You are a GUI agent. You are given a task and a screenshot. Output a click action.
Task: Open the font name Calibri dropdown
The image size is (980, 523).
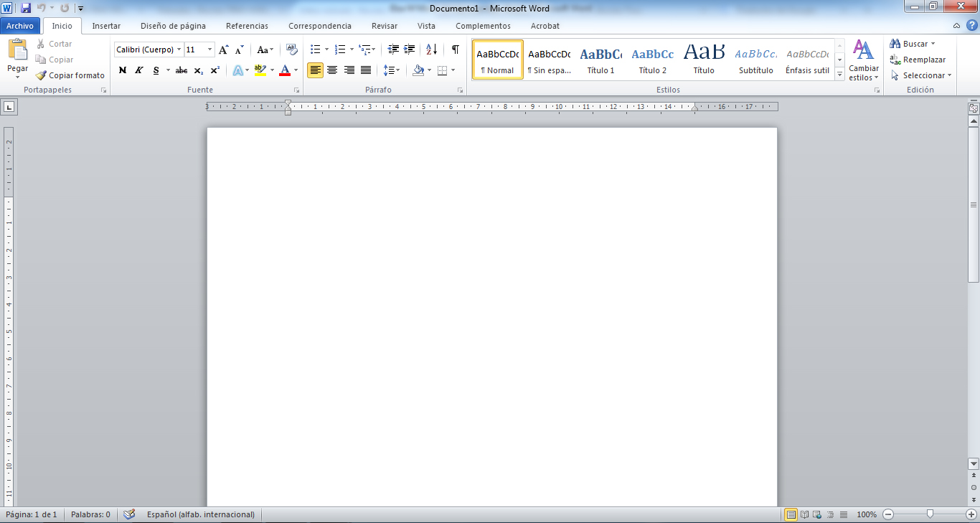[179, 50]
